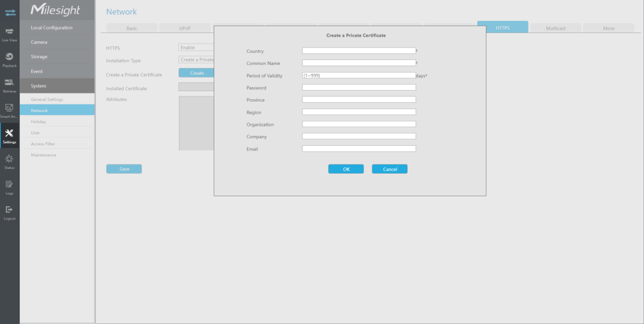The height and width of the screenshot is (324, 644).
Task: Open the Status sidebar icon
Action: tap(9, 159)
